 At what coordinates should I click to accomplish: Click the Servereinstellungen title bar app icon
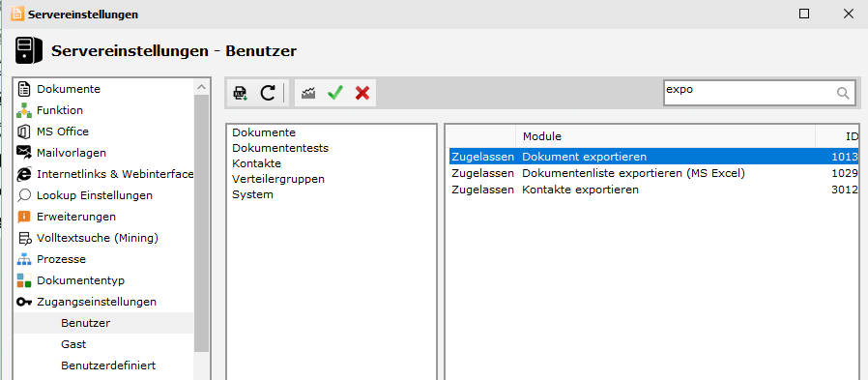pyautogui.click(x=17, y=14)
